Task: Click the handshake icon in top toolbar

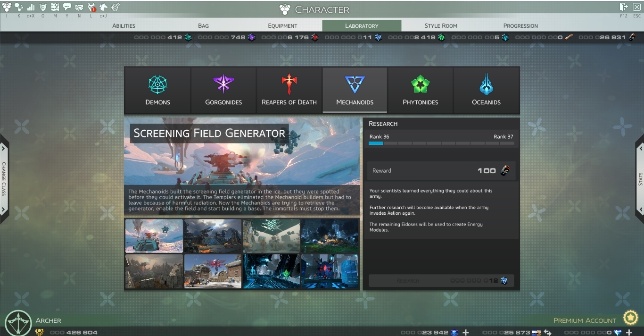Action: point(79,7)
